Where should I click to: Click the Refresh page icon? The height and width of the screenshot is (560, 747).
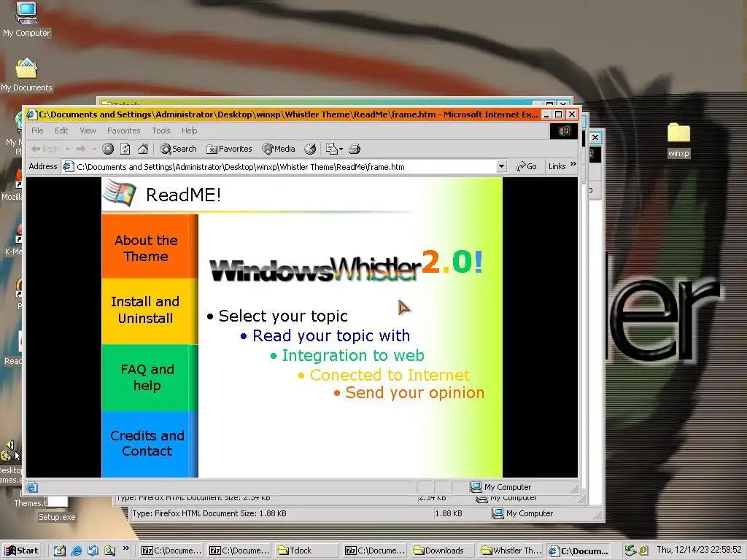tap(125, 149)
